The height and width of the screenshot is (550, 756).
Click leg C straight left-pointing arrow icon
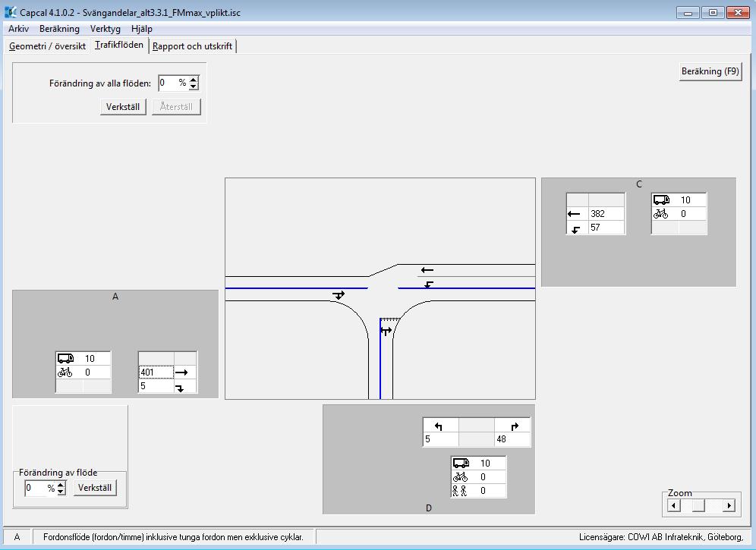tap(574, 213)
